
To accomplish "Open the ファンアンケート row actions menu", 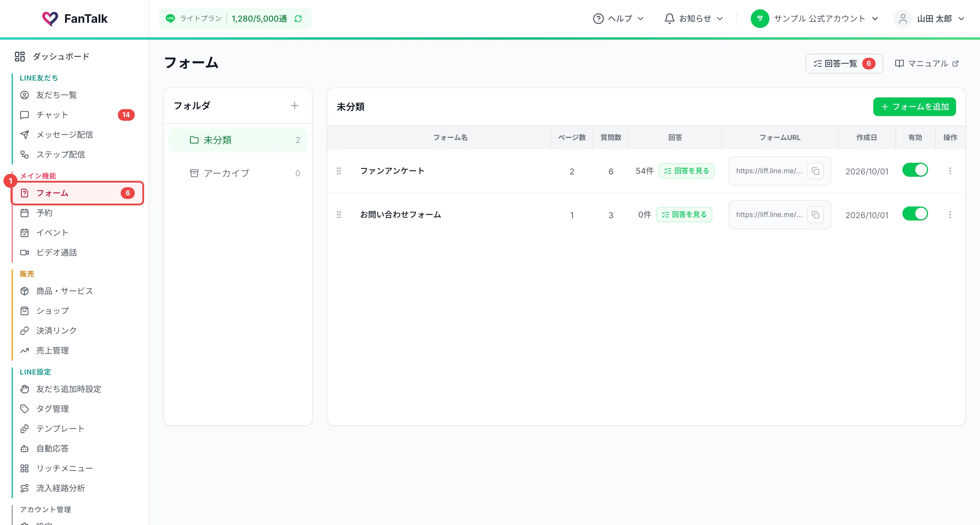I will [950, 171].
